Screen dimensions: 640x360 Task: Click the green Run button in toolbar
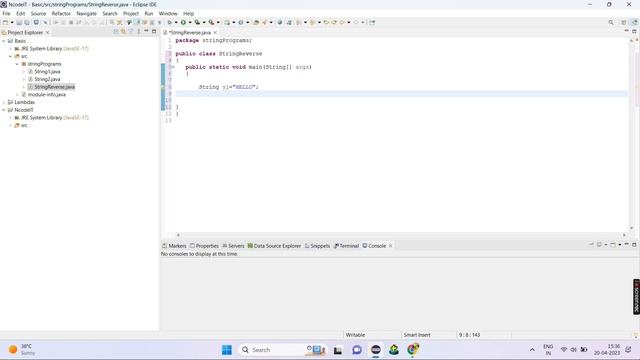(x=183, y=22)
